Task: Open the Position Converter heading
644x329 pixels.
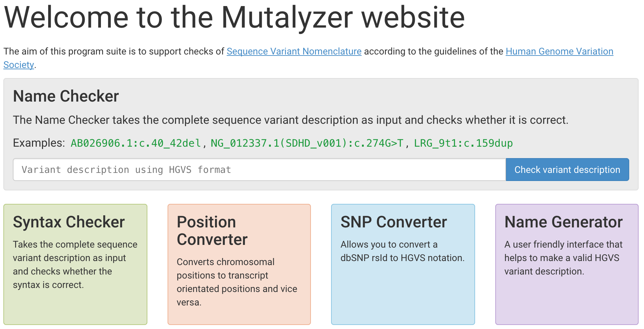Action: click(212, 231)
